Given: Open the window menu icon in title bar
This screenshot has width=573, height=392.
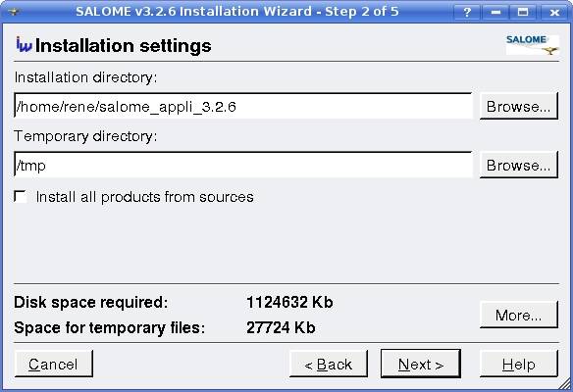Looking at the screenshot, I should point(14,12).
